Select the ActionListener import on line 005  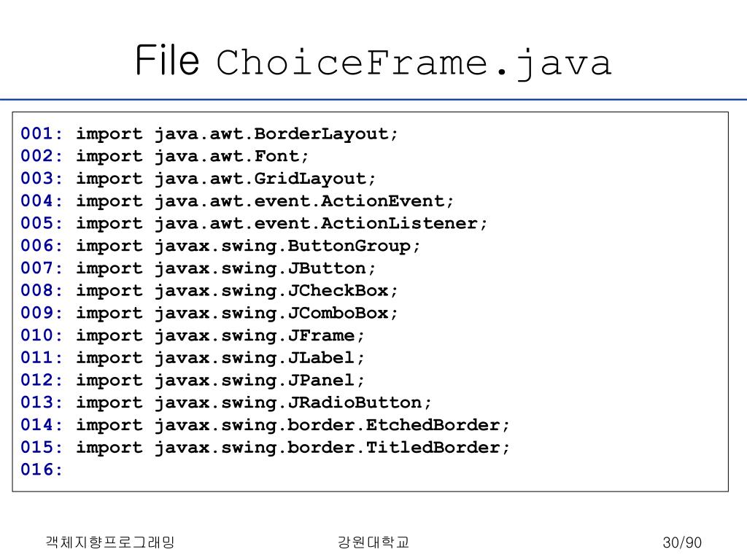coord(253,223)
